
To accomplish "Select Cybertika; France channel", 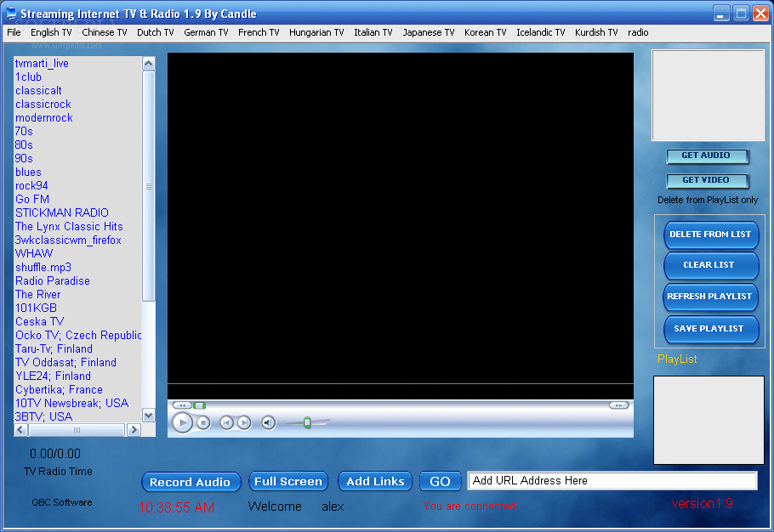I will (x=59, y=389).
